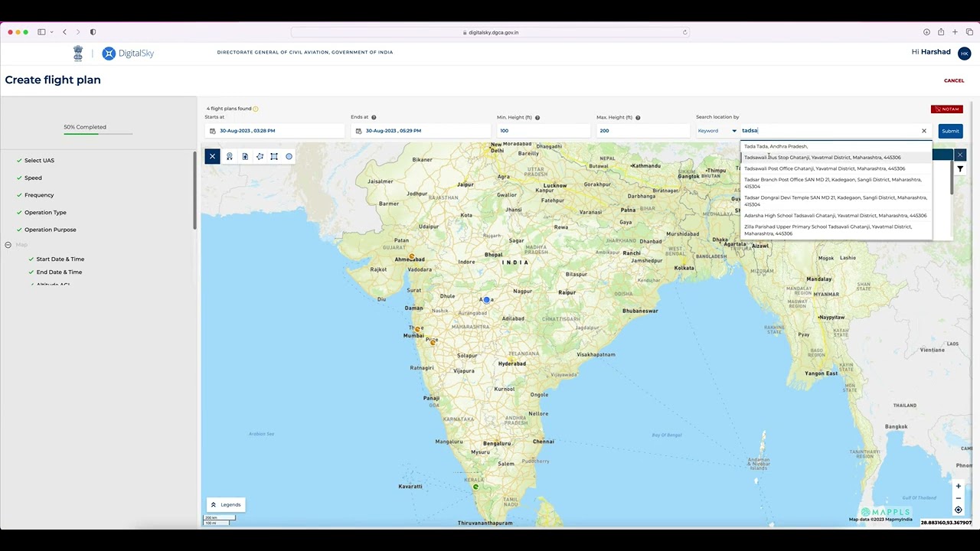Click the Government of India emblem

point(78,53)
